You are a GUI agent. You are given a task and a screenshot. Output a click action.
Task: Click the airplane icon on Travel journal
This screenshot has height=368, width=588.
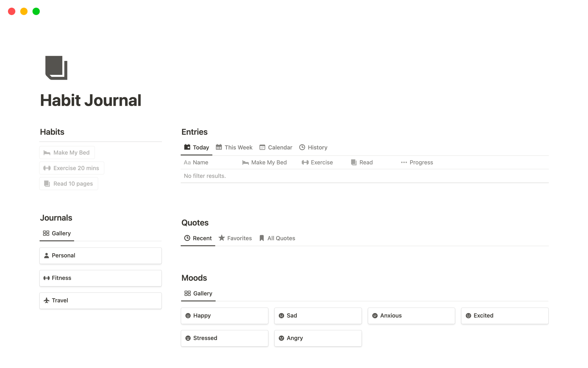pos(47,301)
